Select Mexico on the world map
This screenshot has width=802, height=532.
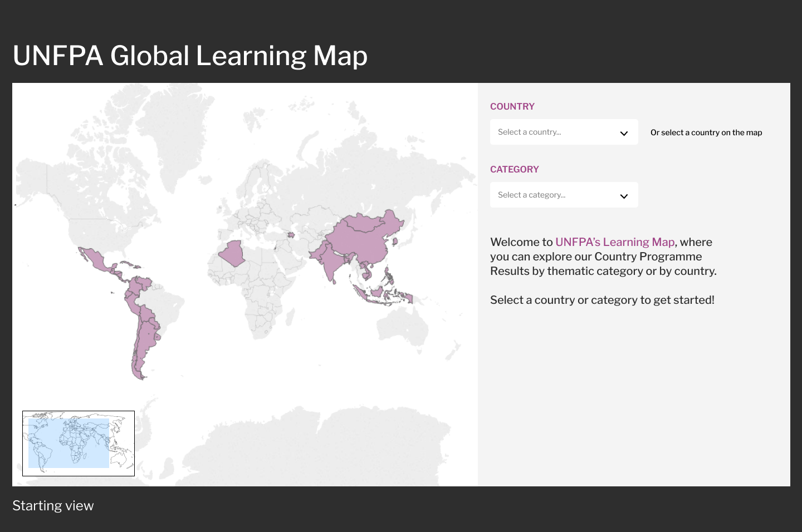[97, 260]
